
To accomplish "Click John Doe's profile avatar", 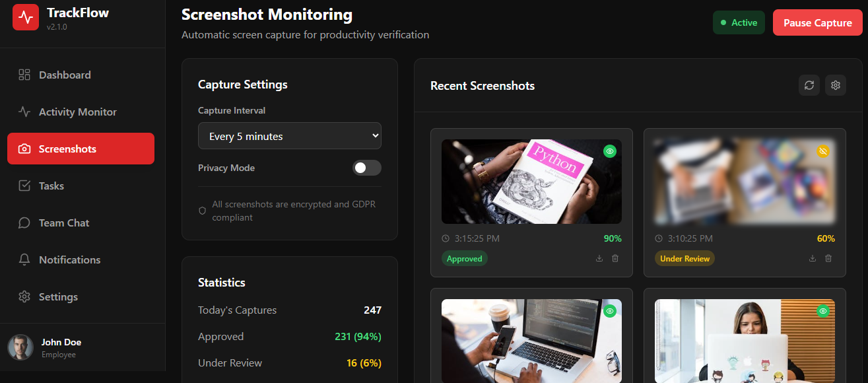I will pos(20,347).
